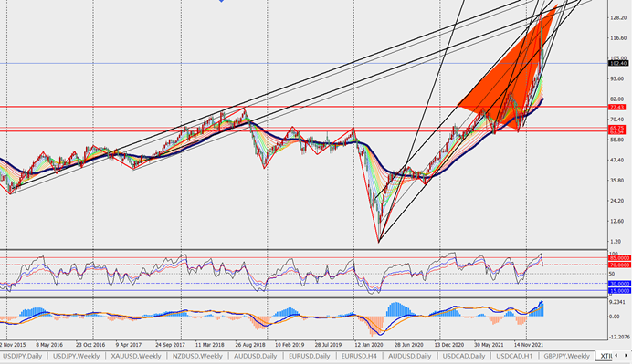Click the 82.00 price scale value
This screenshot has width=632, height=364.
[618, 99]
